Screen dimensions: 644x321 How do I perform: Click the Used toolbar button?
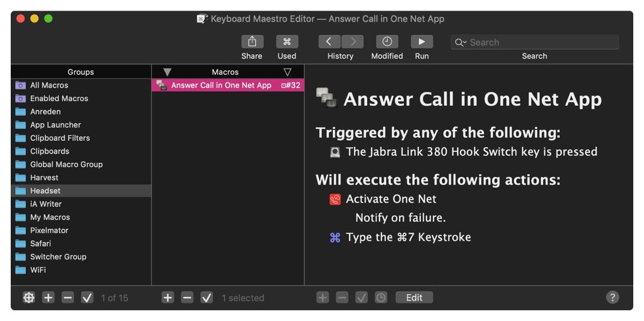tap(287, 42)
